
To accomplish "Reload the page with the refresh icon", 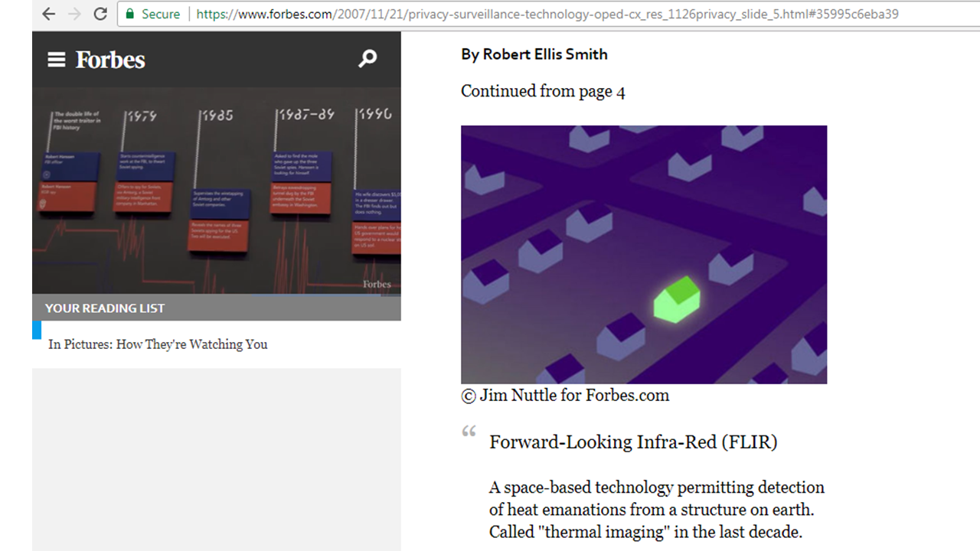I will (100, 14).
